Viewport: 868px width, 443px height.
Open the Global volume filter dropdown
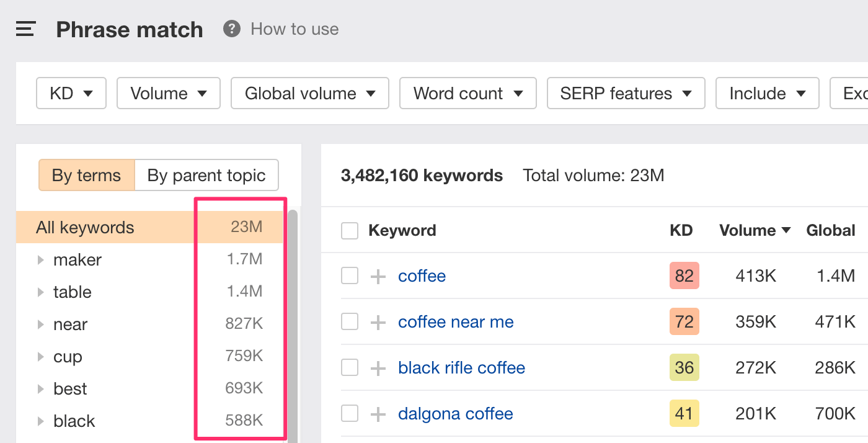tap(309, 94)
